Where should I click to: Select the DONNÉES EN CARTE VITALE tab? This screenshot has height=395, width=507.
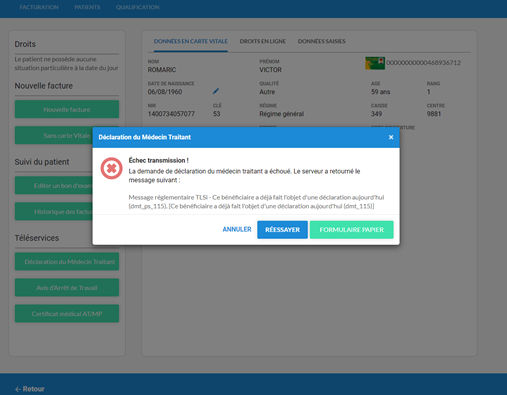click(x=191, y=41)
